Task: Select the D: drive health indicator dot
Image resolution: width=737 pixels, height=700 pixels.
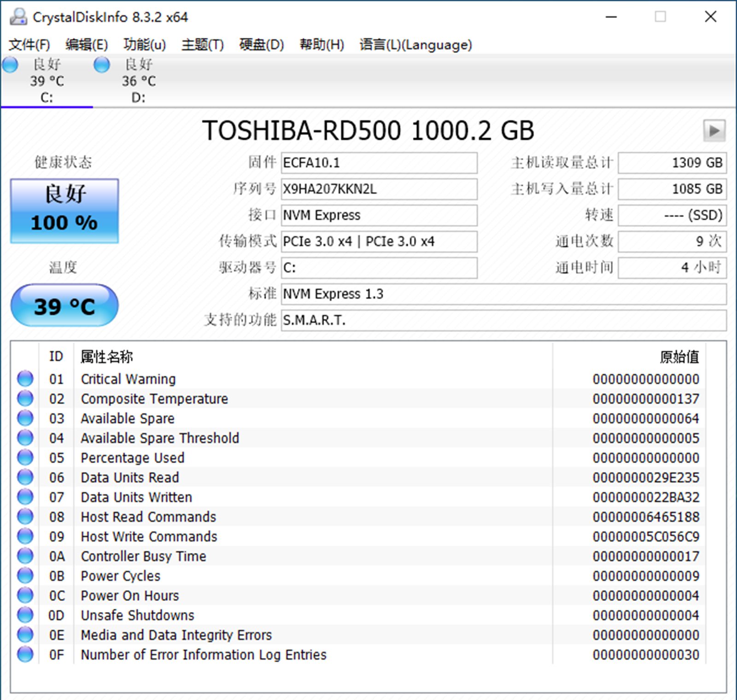Action: 102,65
